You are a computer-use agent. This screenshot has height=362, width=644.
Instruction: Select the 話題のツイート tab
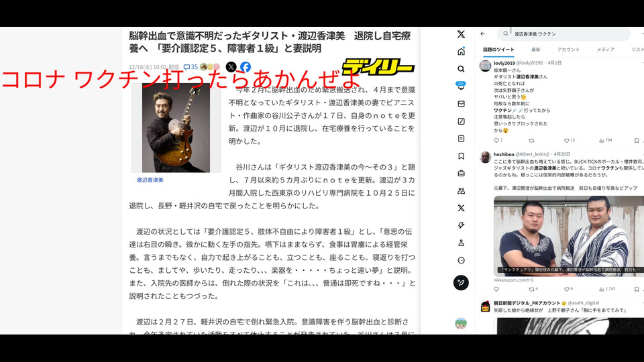coord(498,50)
